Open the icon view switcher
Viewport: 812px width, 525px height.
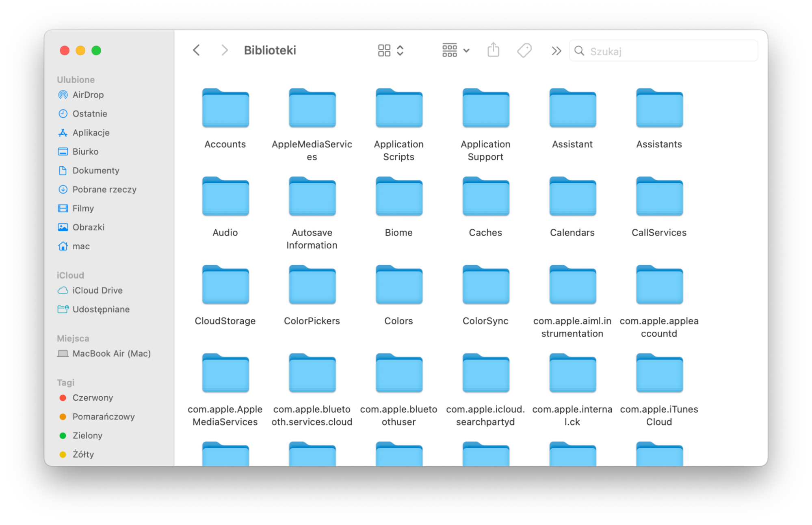(390, 50)
